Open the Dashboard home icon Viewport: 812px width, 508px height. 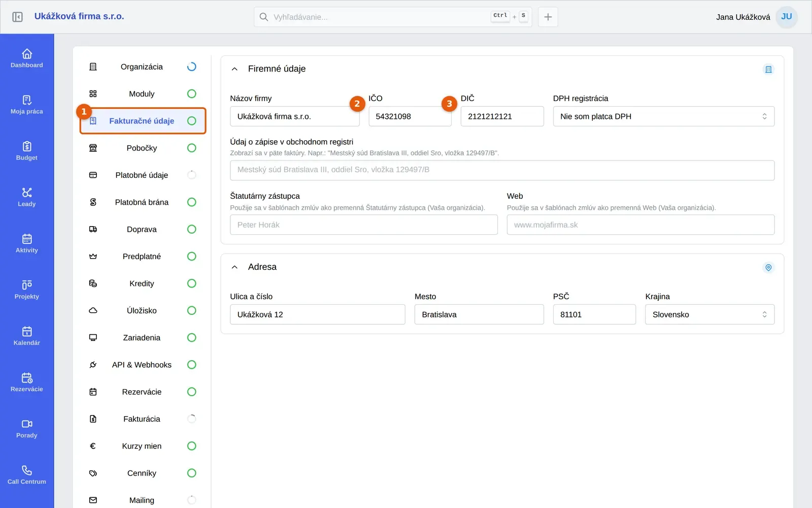(27, 58)
